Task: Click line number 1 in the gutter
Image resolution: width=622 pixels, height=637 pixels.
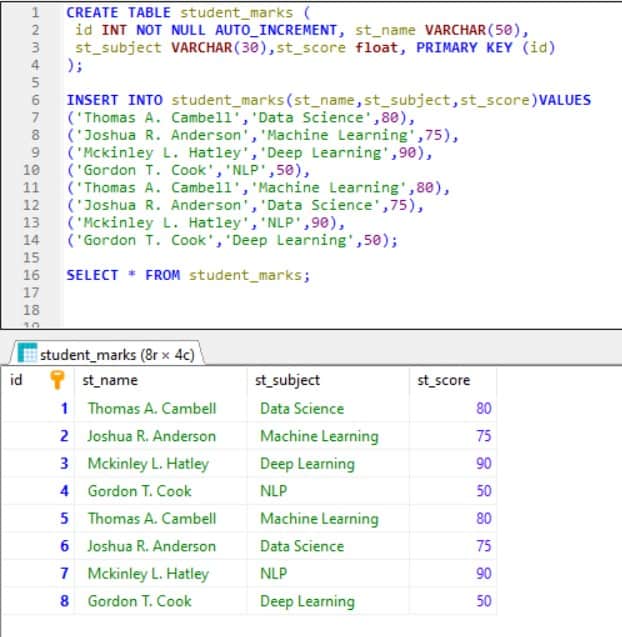Action: pyautogui.click(x=36, y=13)
